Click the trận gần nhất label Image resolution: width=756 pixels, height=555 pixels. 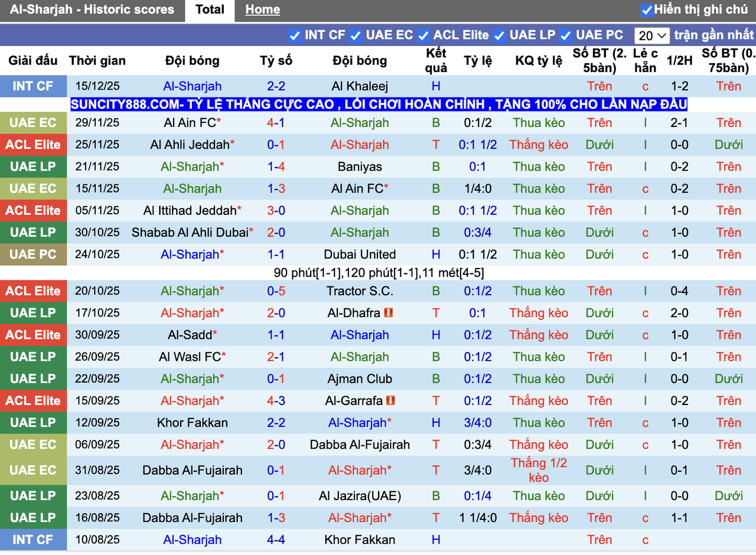pyautogui.click(x=714, y=35)
